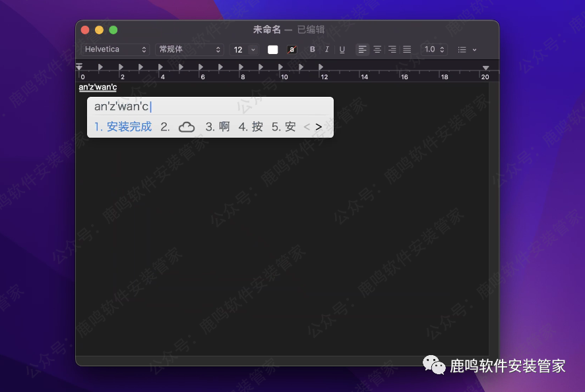585x392 pixels.
Task: Select left text alignment
Action: tap(362, 49)
